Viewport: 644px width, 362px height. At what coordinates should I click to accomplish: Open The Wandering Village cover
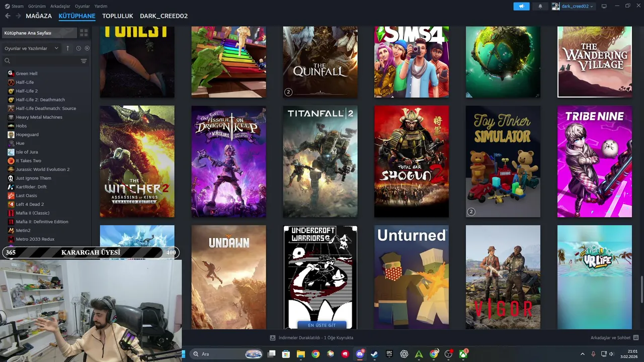click(595, 62)
